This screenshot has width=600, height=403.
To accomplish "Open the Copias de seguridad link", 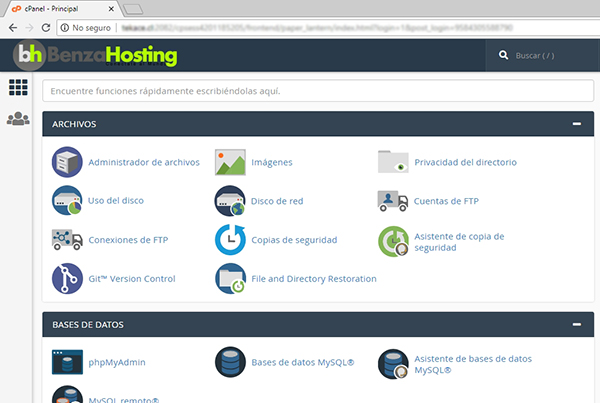I will point(294,240).
